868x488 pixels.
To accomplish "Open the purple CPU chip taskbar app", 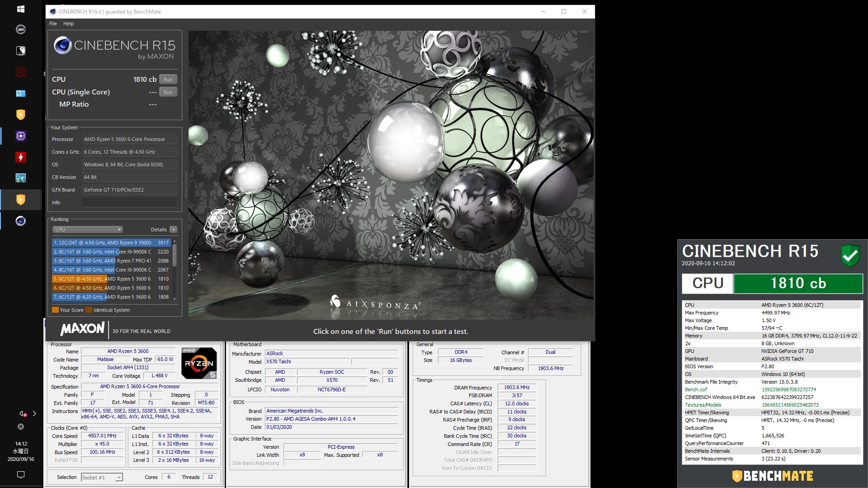I will [x=21, y=136].
